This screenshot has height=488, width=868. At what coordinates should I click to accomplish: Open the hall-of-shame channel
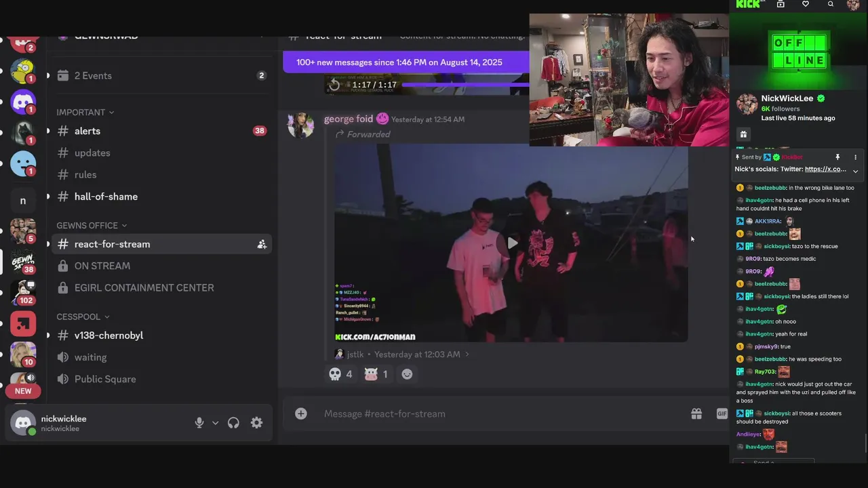coord(162,197)
